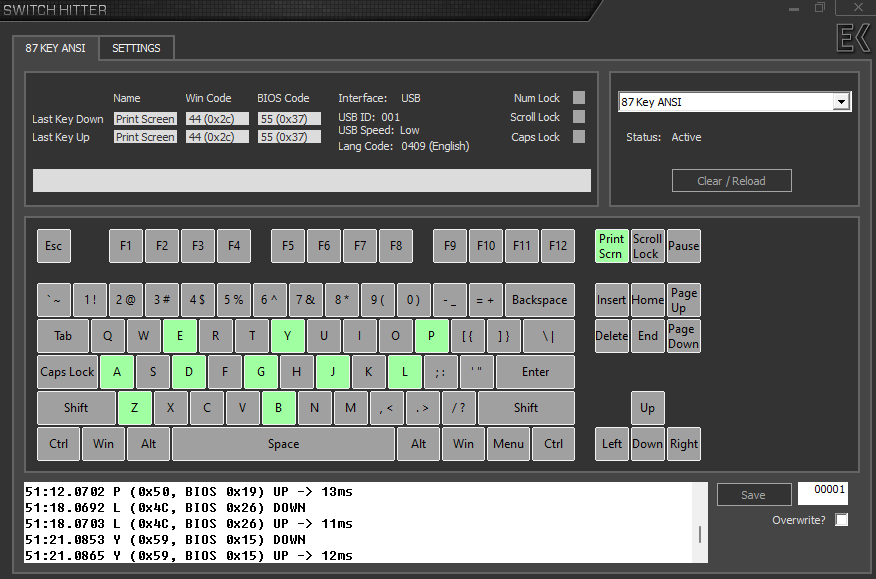Viewport: 876px width, 579px height.
Task: Open the 87 Key ANSI layout dropdown
Action: [x=841, y=102]
